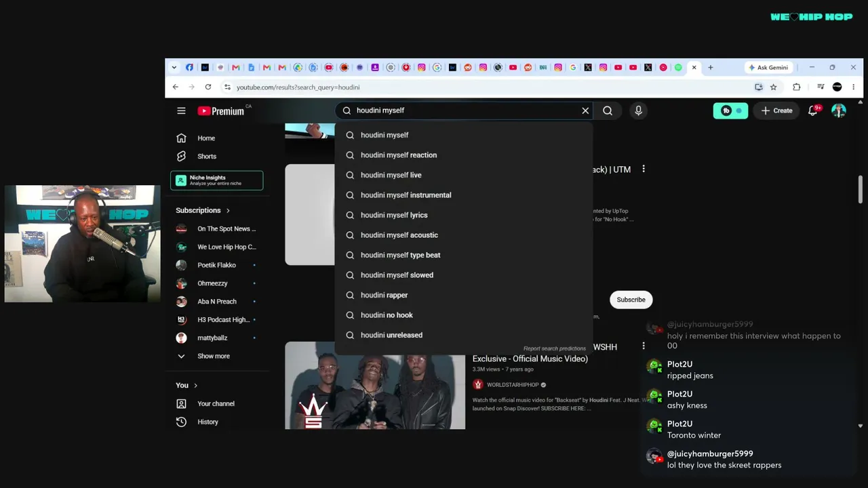
Task: Open the Chrome profile avatar
Action: 837,87
